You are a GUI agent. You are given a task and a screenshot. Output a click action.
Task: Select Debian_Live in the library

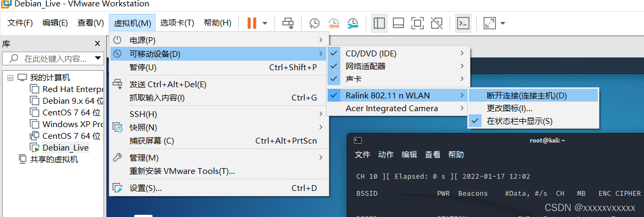click(x=66, y=147)
